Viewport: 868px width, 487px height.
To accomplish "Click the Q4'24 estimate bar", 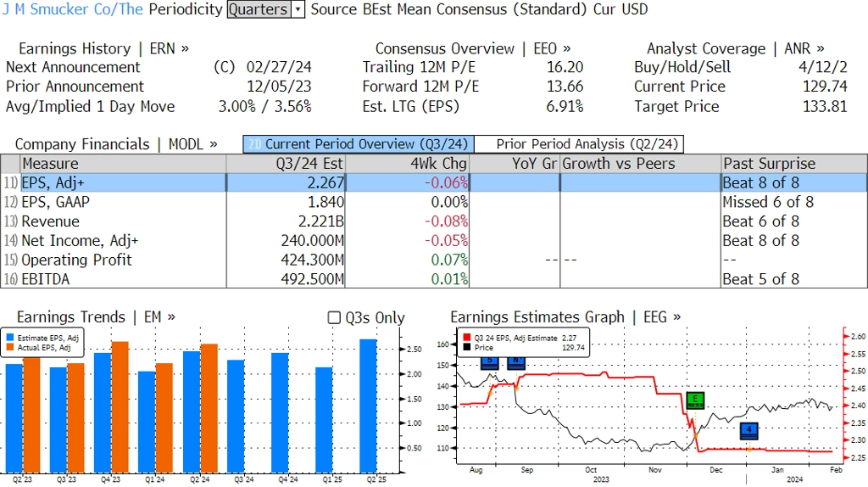I will tap(280, 412).
